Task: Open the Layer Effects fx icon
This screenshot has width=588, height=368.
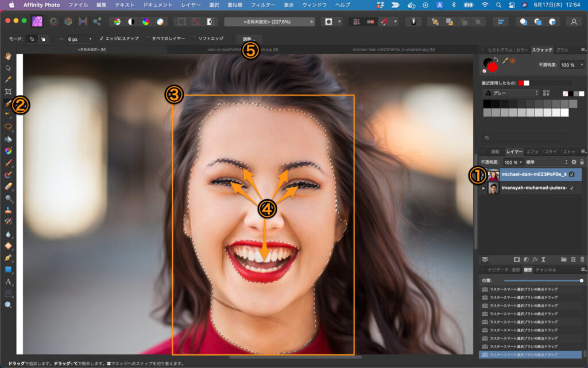Action: click(x=534, y=259)
